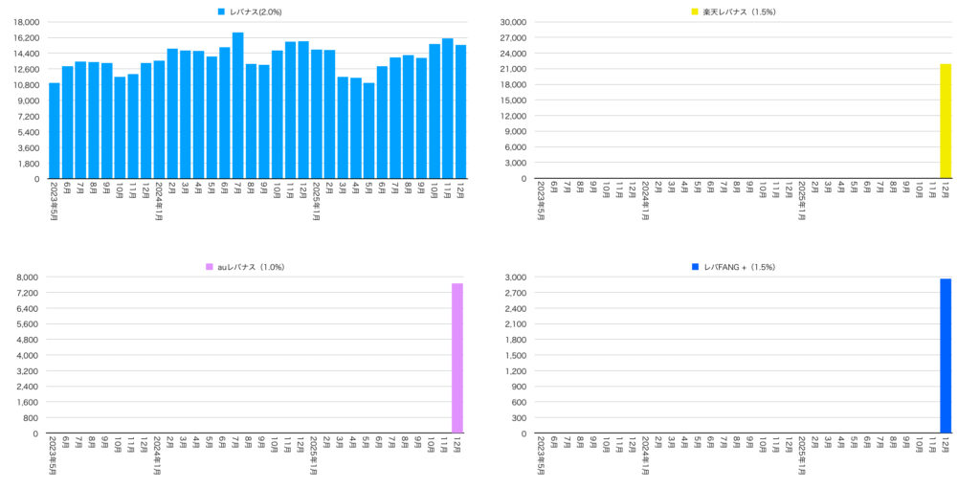Click the yellow 楽天レバナス legend swatch
The height and width of the screenshot is (489, 980).
[x=696, y=11]
